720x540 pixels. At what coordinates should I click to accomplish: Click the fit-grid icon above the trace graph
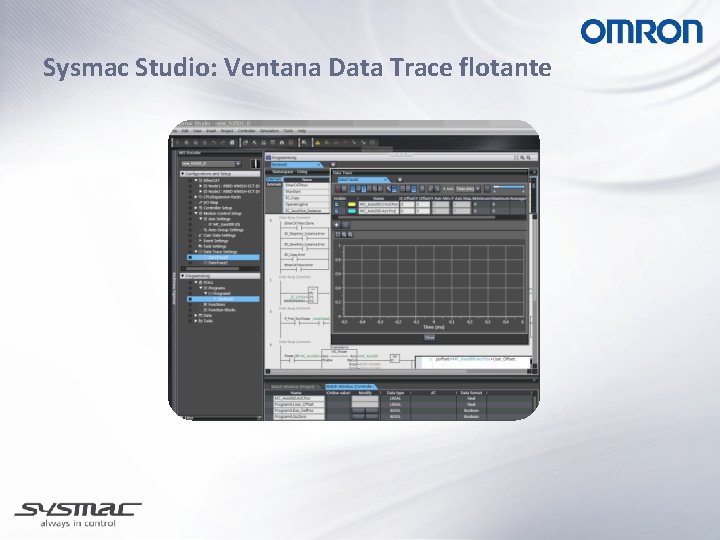[338, 235]
